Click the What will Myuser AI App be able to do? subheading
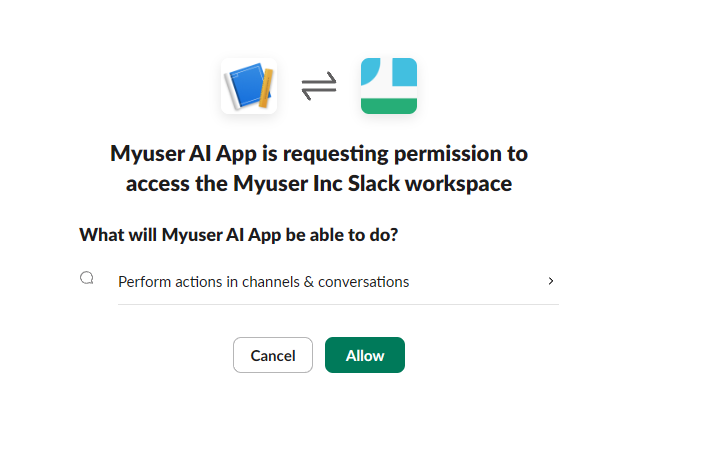 click(x=239, y=235)
